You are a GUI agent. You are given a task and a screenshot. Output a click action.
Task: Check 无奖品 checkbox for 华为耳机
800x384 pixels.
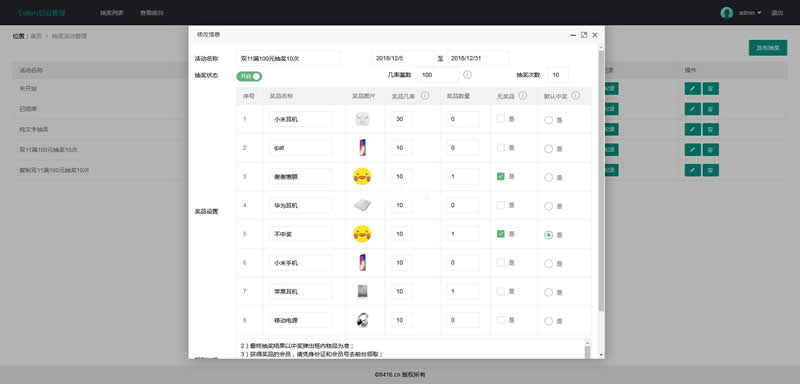[x=501, y=205]
